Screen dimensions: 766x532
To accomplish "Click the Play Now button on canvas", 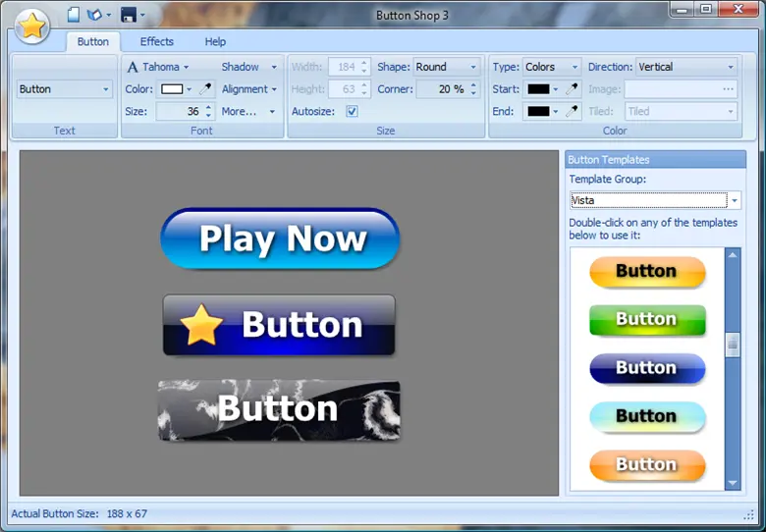I will click(280, 239).
